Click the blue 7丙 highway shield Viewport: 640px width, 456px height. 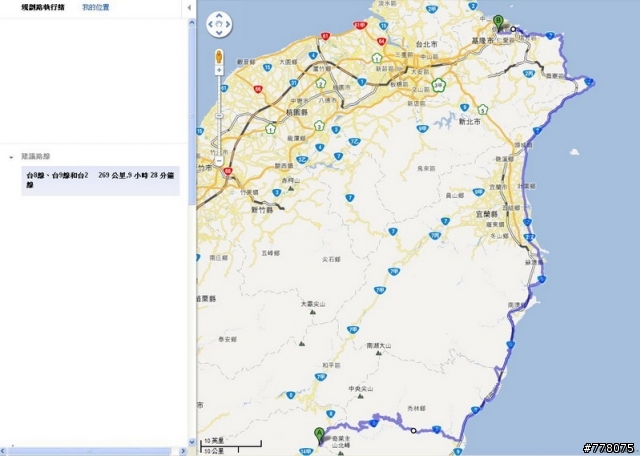435,236
